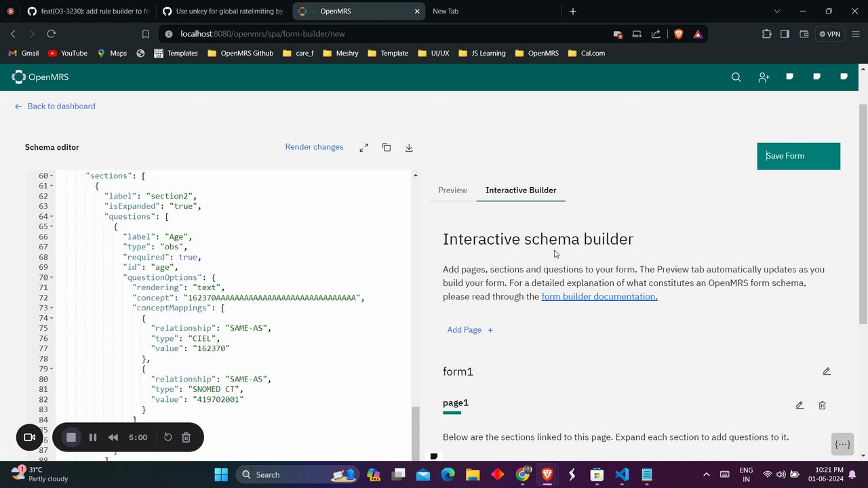Toggle the browser sidebar panel
Screen dimensions: 868x488
tap(785, 34)
